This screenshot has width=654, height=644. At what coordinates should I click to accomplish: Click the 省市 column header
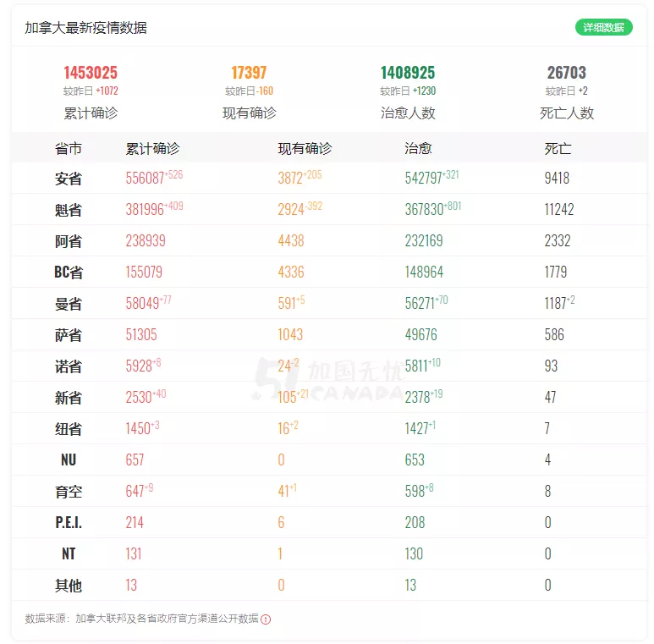tap(69, 148)
